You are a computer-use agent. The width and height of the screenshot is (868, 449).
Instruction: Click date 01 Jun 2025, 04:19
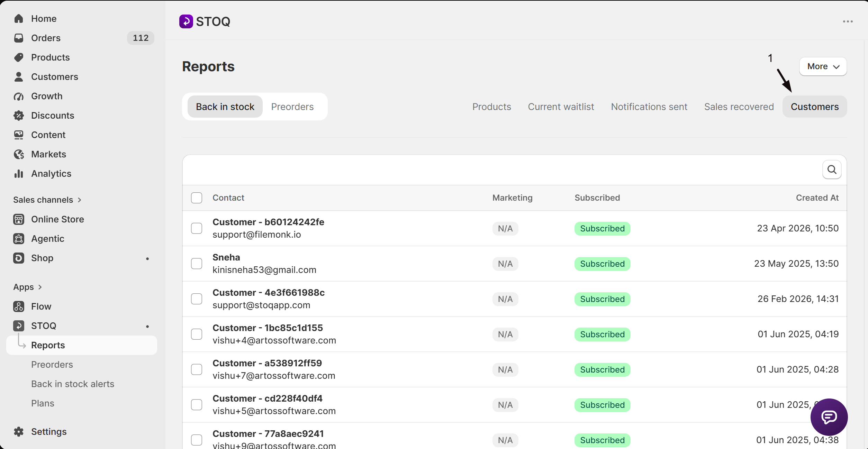tap(798, 334)
